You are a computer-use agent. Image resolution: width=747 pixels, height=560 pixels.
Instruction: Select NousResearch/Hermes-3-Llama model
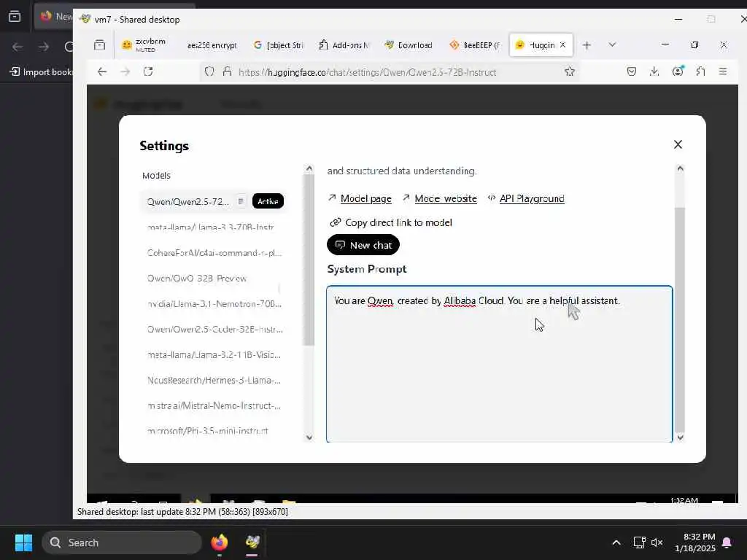point(214,380)
